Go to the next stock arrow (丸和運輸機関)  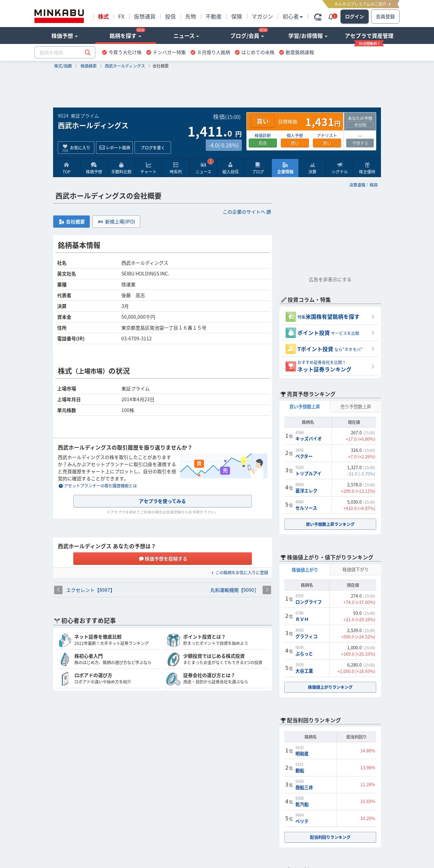[267, 590]
